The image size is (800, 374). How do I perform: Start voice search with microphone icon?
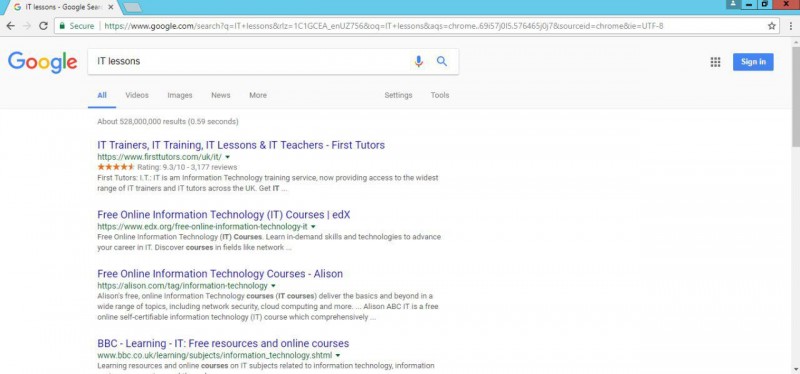pos(418,61)
